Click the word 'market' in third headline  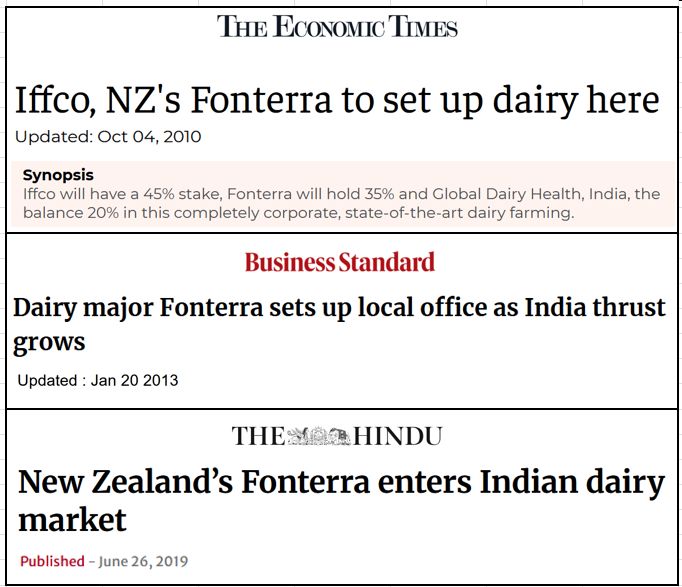pos(72,520)
